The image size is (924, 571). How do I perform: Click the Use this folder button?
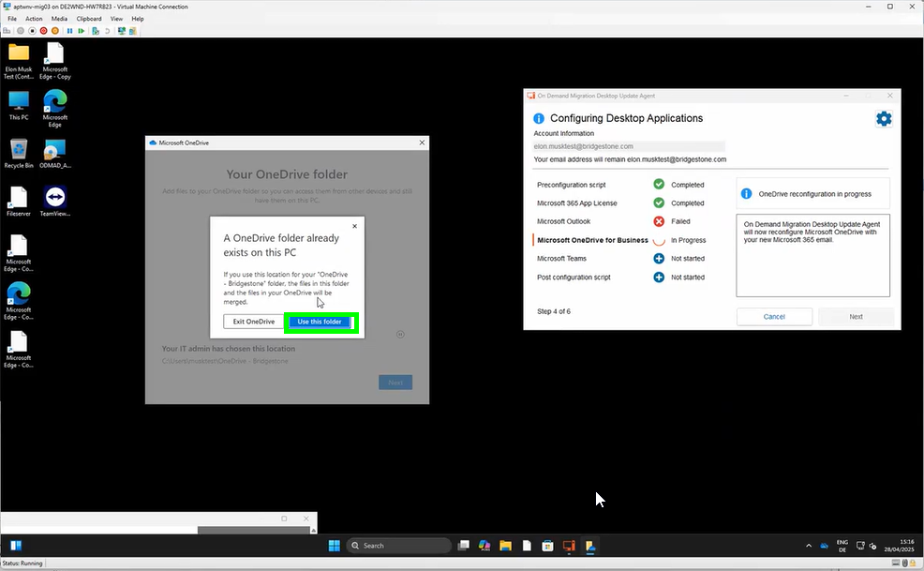[x=320, y=322]
